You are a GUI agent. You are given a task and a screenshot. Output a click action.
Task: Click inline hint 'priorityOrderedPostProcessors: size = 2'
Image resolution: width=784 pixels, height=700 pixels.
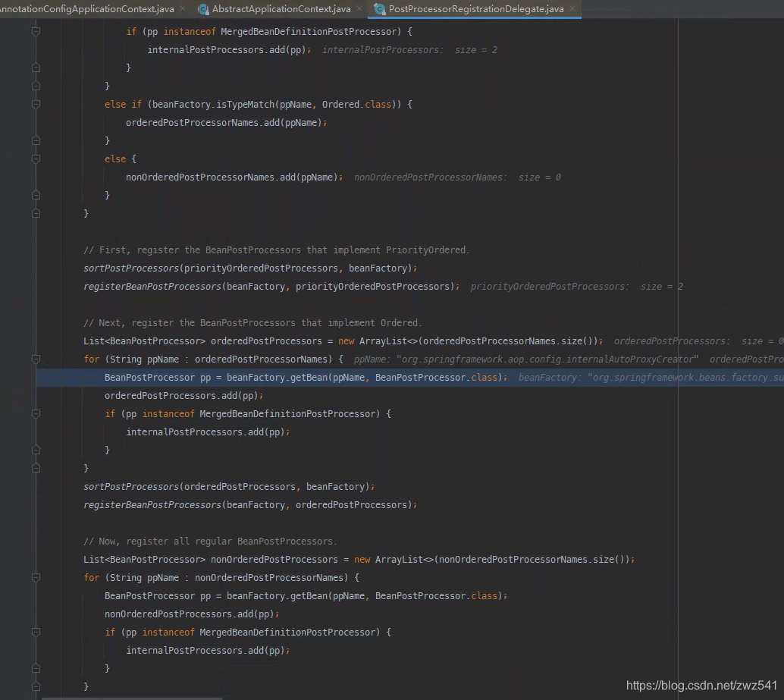tap(576, 287)
